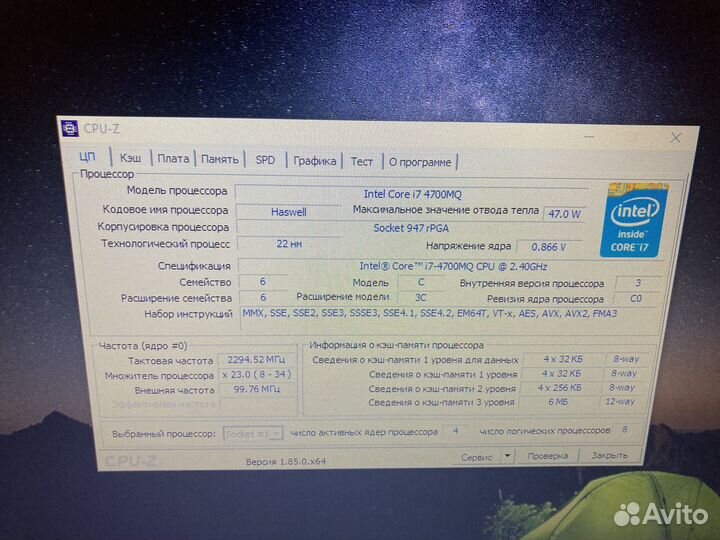Open the Плата tab
This screenshot has width=720, height=540.
173,159
